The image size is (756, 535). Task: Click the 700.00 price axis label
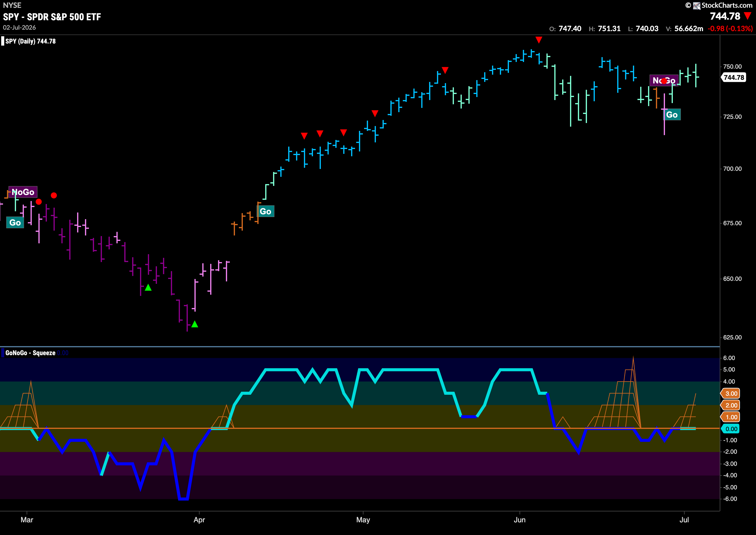732,169
